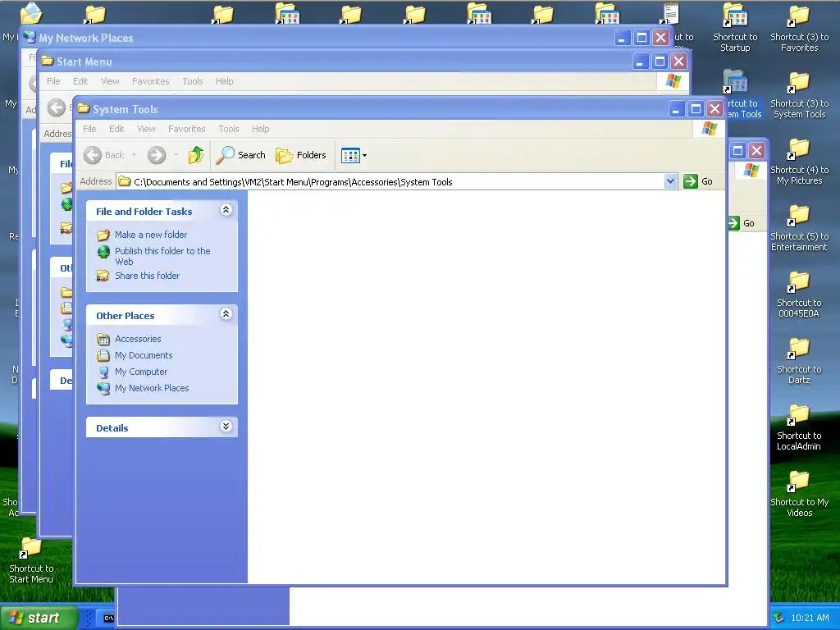The image size is (840, 630).
Task: Open the Favorites menu in System Tools
Action: pyautogui.click(x=186, y=129)
